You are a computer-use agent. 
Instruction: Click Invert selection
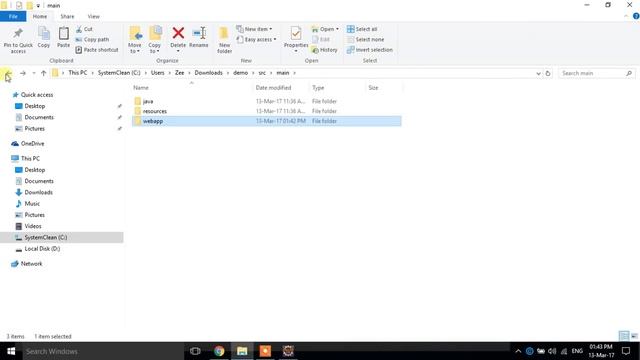(370, 50)
